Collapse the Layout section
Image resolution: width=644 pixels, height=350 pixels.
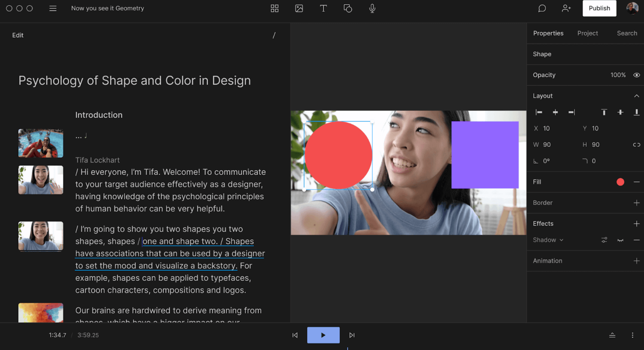(637, 96)
